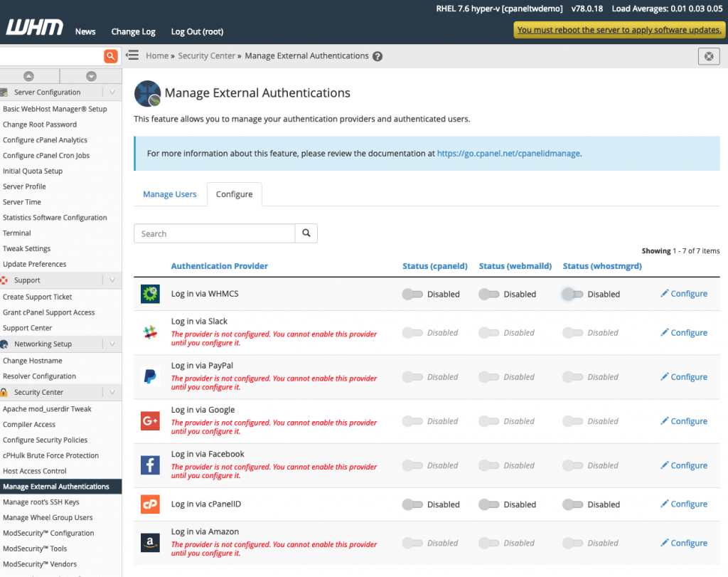Open Manage root's SSH Keys
Screen dimensions: 728x577
click(41, 502)
